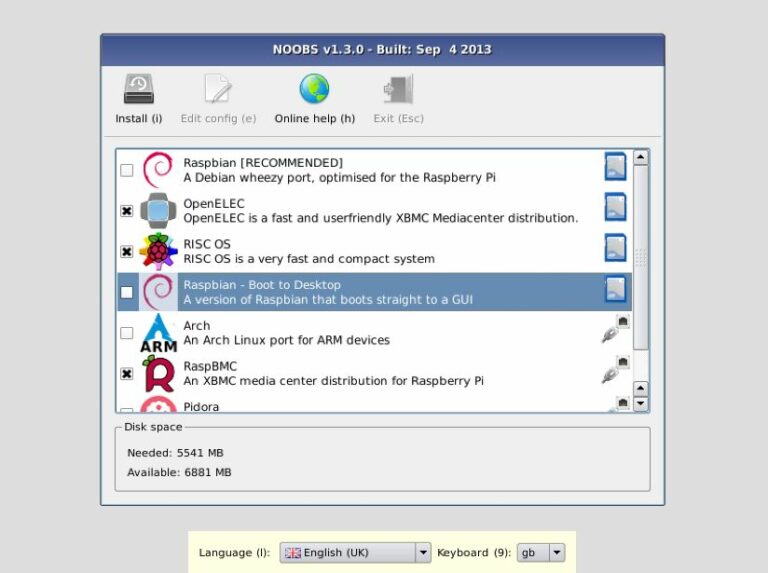The height and width of the screenshot is (573, 768).
Task: Select Raspbian - Boot to Desktop entry
Action: (380, 292)
